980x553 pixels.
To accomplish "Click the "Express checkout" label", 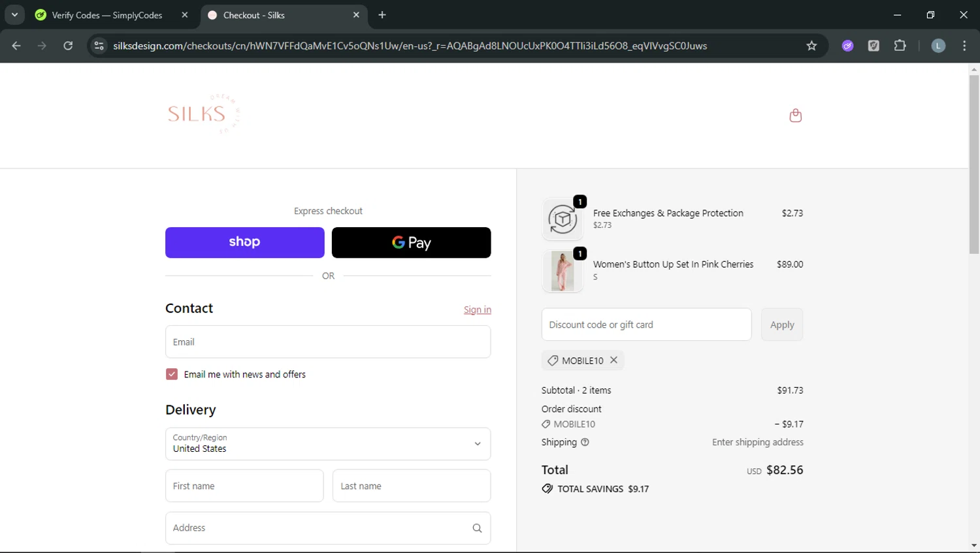I will (x=328, y=211).
